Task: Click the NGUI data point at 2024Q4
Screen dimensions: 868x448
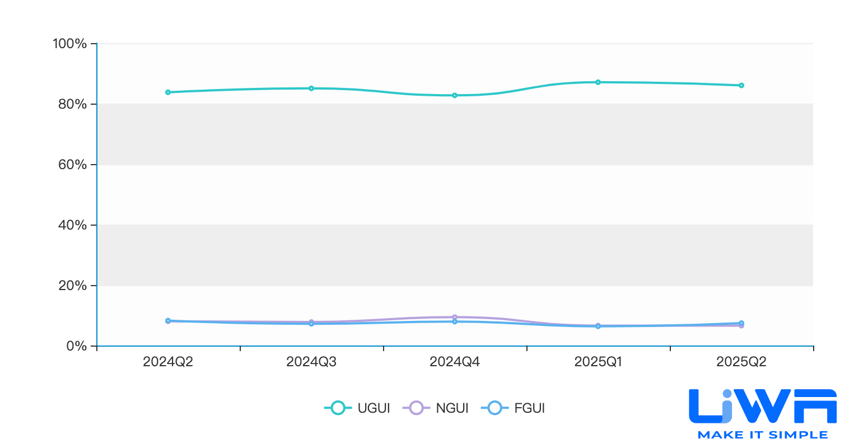Action: 455,317
